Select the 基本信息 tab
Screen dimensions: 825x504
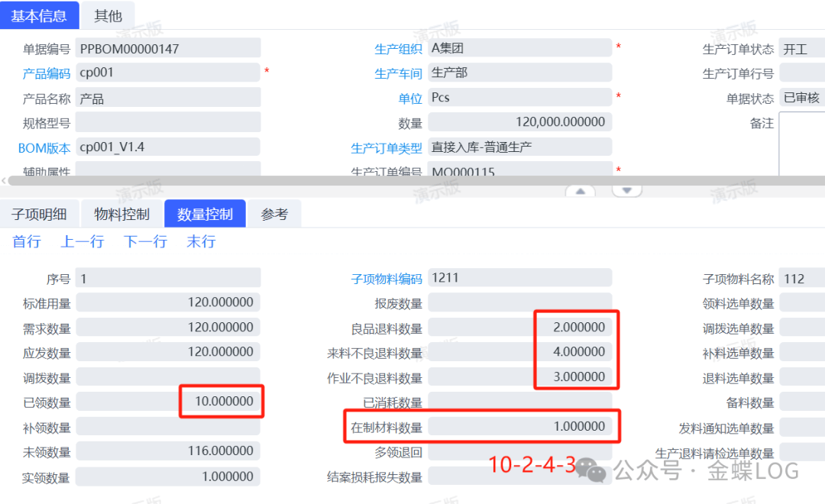tap(39, 15)
